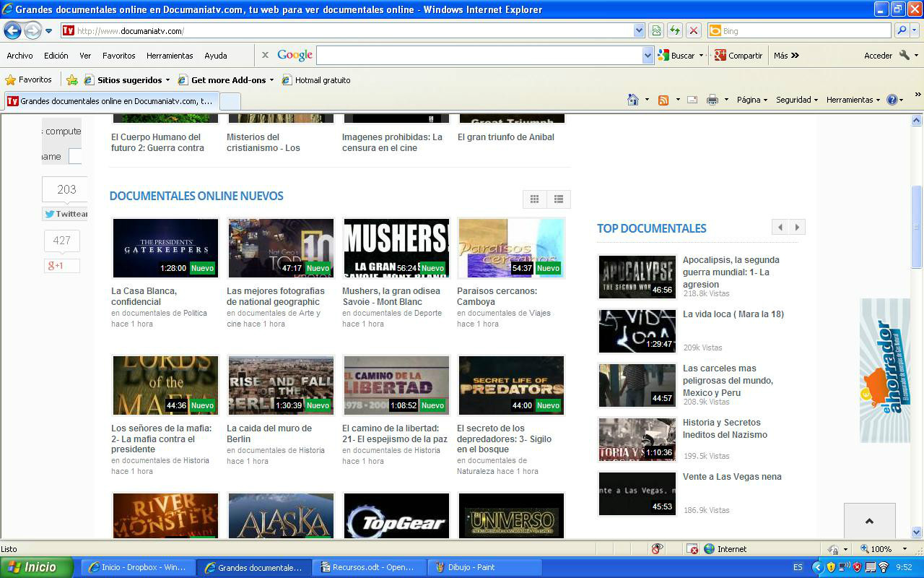The image size is (924, 578).
Task: Open the Archivo menu
Action: coord(19,56)
